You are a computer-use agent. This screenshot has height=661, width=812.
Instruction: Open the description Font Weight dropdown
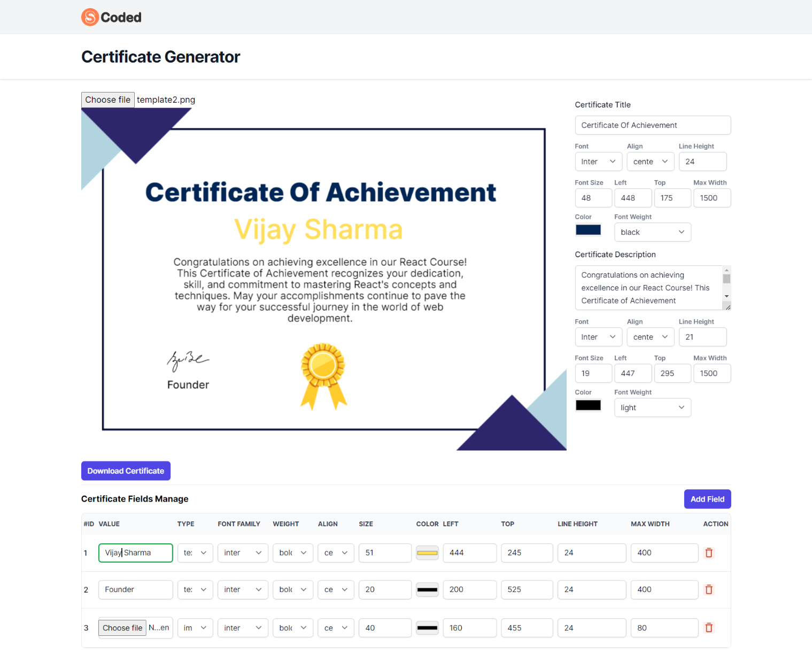pyautogui.click(x=653, y=408)
